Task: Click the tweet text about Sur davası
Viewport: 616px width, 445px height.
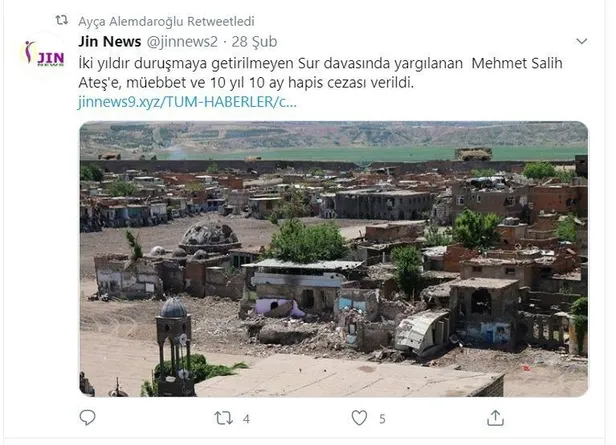Action: 320,73
